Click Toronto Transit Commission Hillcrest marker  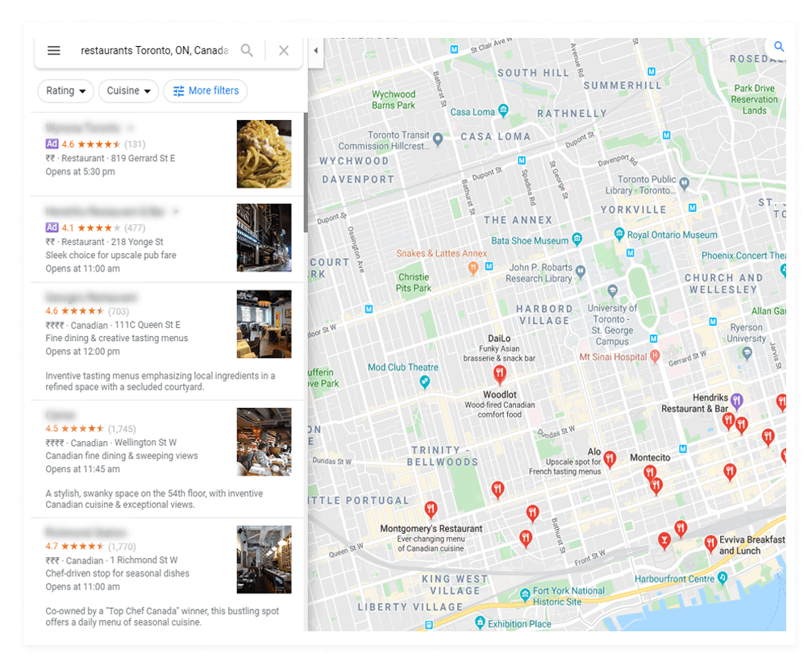438,139
